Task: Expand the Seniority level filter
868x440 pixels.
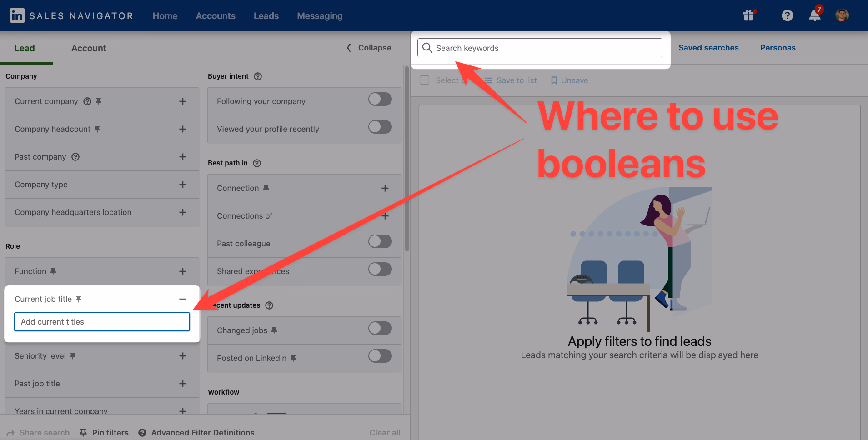Action: click(183, 356)
